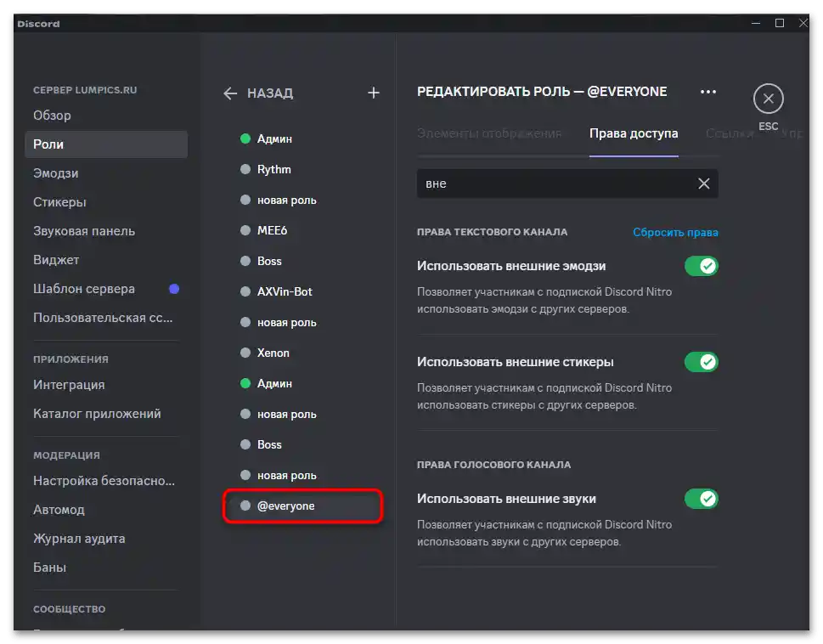Screen dimensions: 823x644
Task: Select the green Админ role at top
Action: click(274, 138)
